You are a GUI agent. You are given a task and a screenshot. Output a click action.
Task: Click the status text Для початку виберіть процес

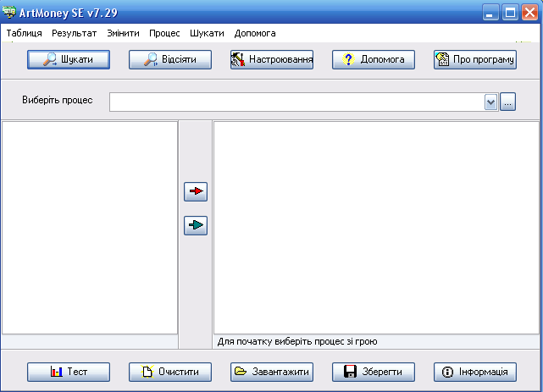click(x=297, y=341)
